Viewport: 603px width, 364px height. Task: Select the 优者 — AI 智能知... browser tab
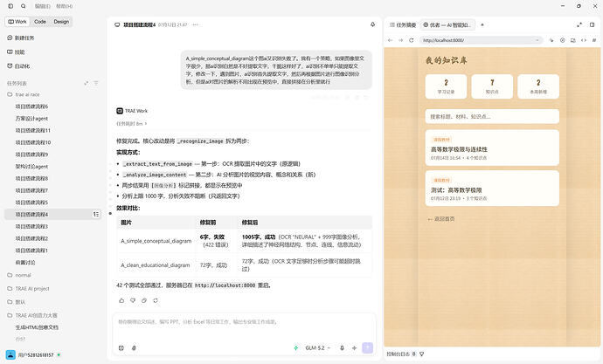click(x=447, y=25)
